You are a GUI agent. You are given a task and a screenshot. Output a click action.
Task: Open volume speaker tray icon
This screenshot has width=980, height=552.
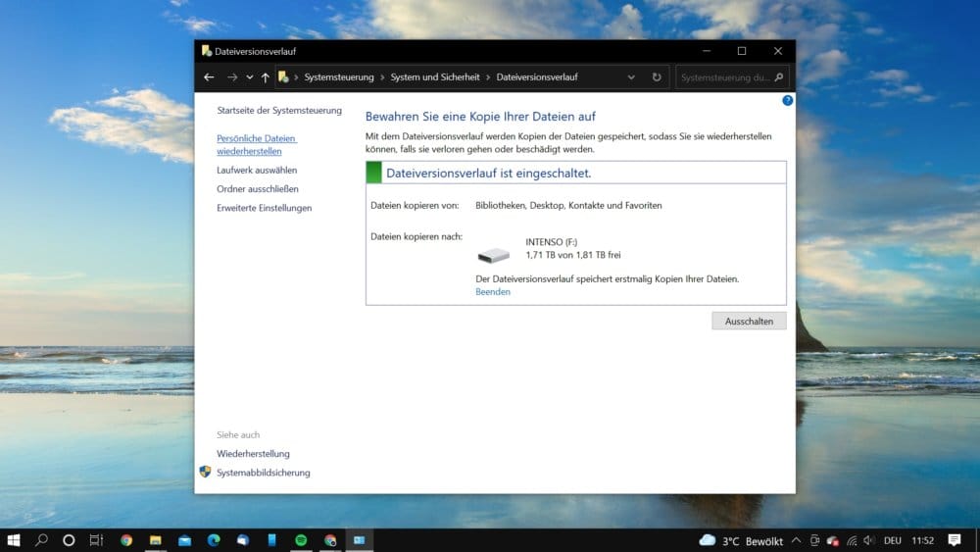(869, 540)
